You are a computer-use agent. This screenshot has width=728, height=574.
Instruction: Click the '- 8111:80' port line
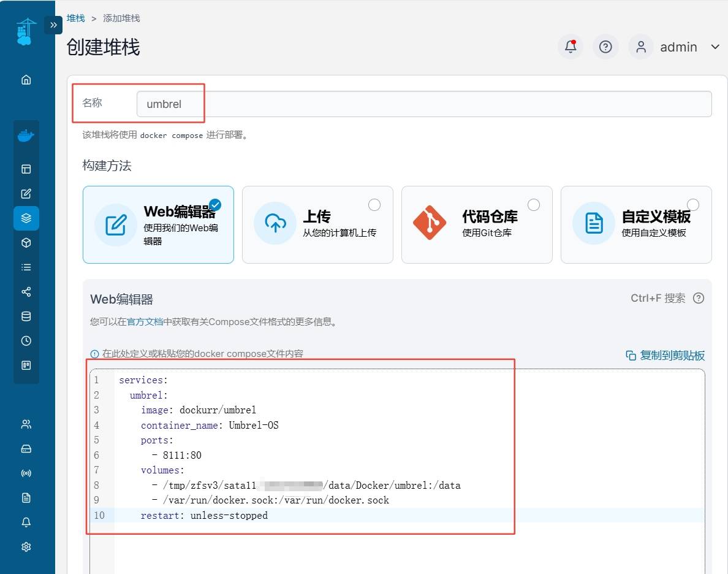click(x=176, y=455)
